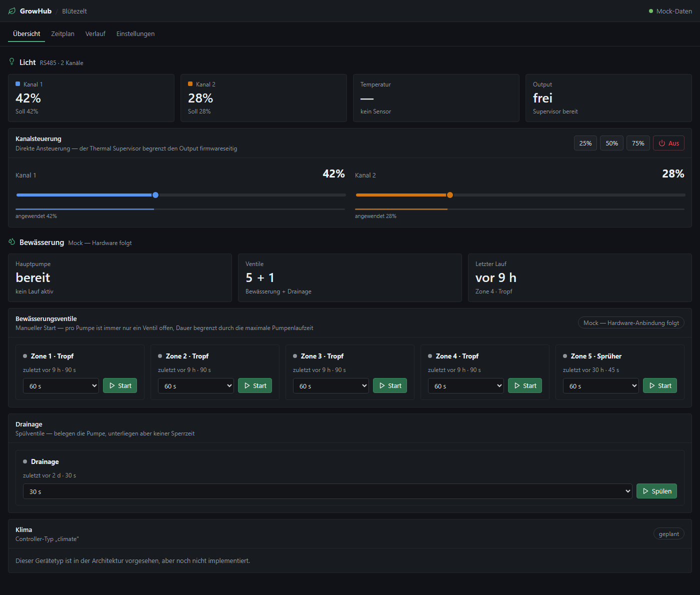Open the Zone 1 duration dropdown

pos(61,386)
